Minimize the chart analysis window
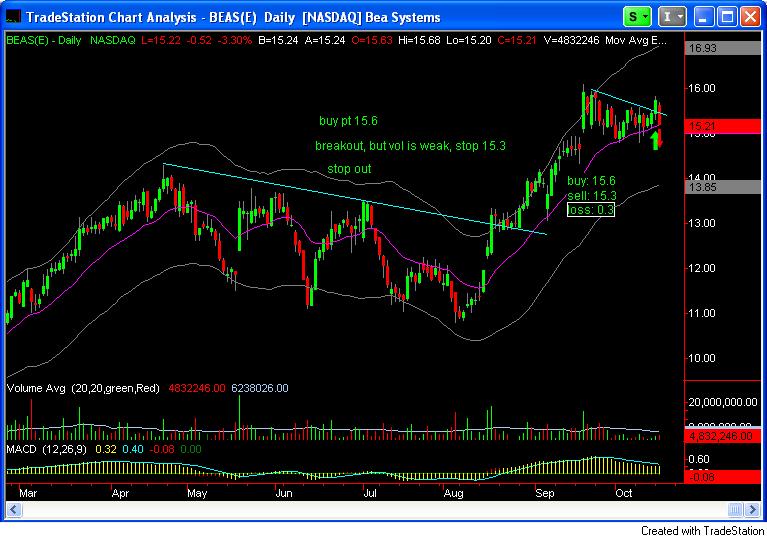Image resolution: width=767 pixels, height=537 pixels. tap(703, 17)
